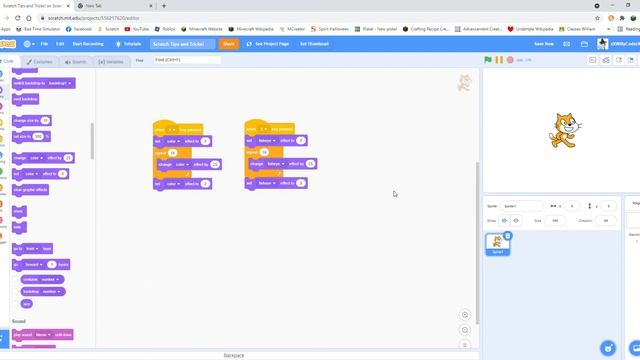The image size is (640, 360).
Task: Open the Edit menu
Action: click(x=60, y=44)
